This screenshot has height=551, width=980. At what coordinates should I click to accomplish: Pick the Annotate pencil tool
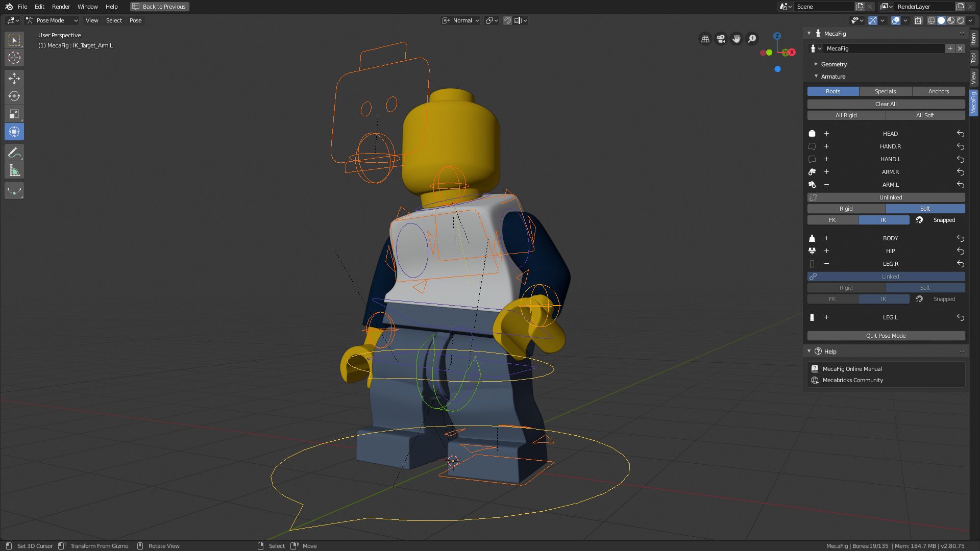click(x=14, y=152)
